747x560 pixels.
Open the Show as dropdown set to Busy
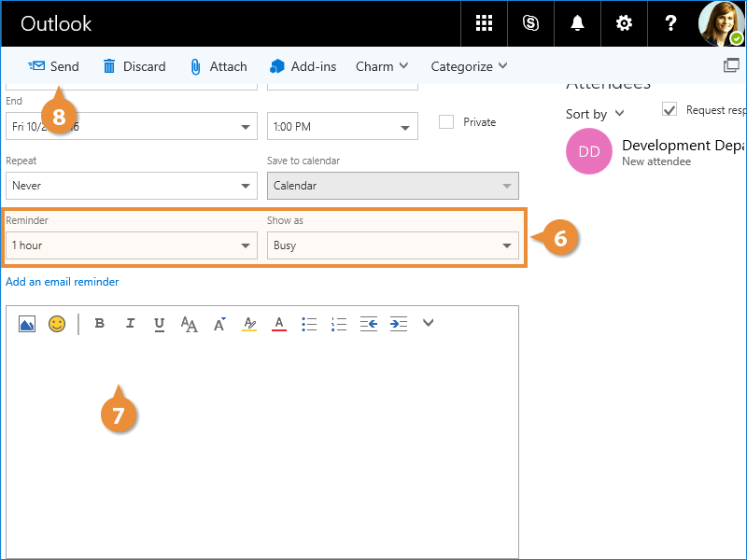click(392, 245)
